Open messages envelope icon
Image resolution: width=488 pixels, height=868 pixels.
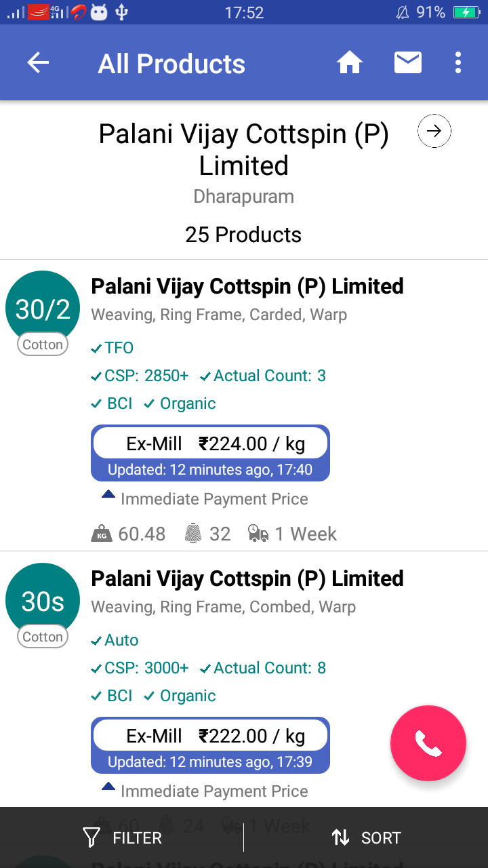pyautogui.click(x=407, y=63)
